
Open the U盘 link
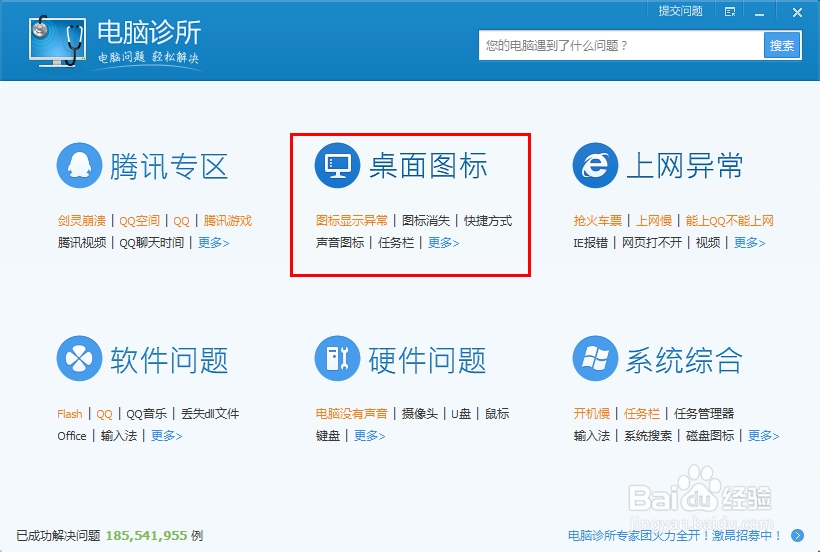461,414
